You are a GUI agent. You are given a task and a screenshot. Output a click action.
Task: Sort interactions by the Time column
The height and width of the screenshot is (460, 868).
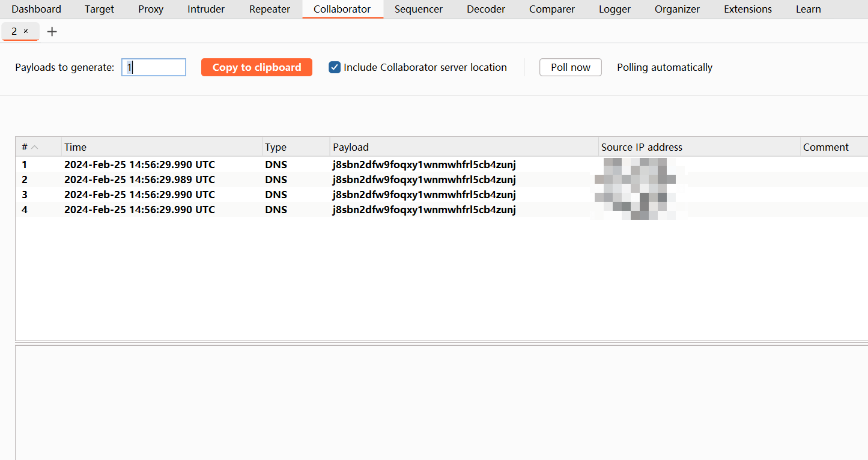162,147
